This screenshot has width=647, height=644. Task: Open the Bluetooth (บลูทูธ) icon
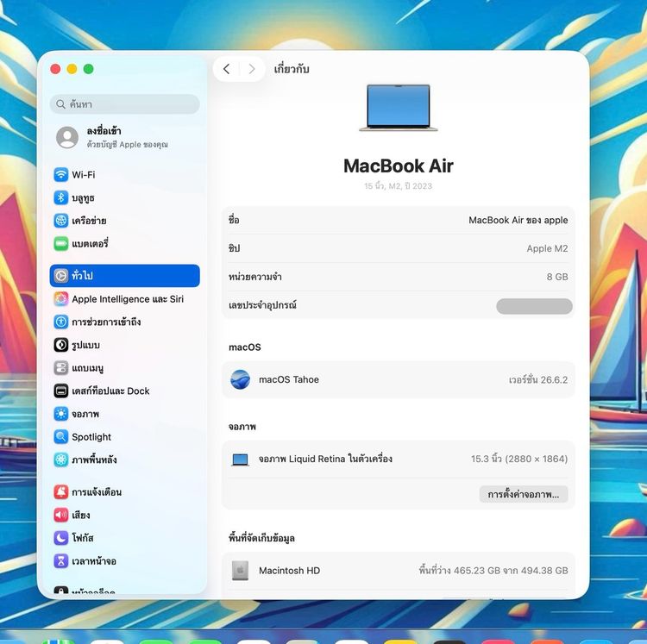point(61,197)
